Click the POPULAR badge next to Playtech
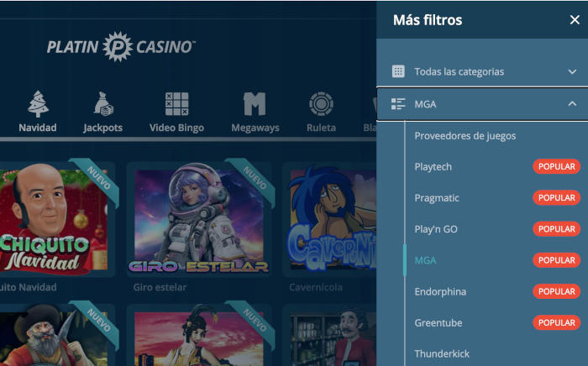 556,167
